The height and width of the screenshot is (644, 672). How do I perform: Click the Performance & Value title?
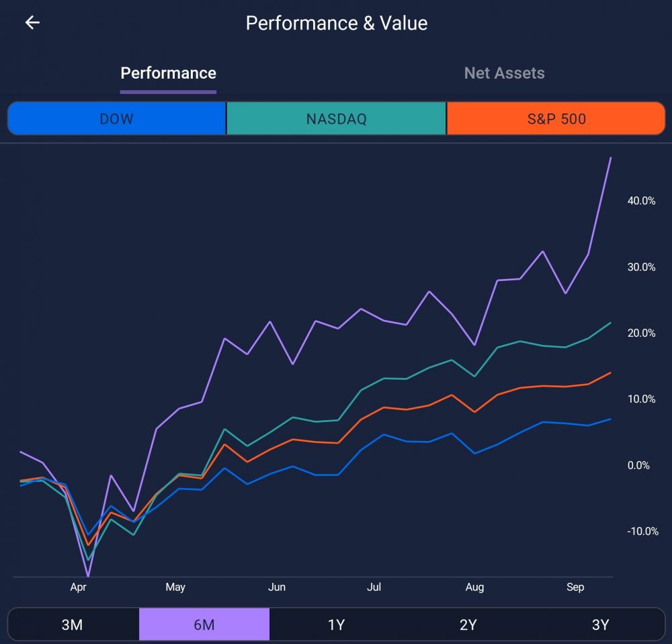pos(336,23)
